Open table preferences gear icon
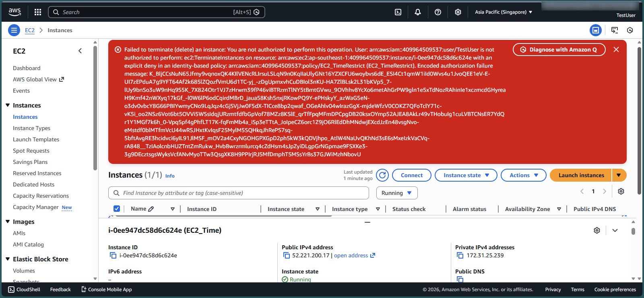This screenshot has height=298, width=644. point(621,191)
